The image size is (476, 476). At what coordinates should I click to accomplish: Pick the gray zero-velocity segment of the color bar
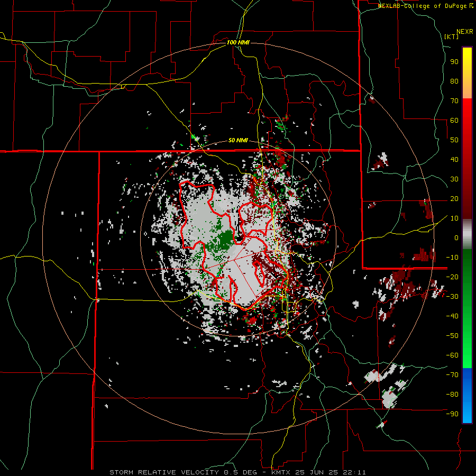[x=467, y=234]
